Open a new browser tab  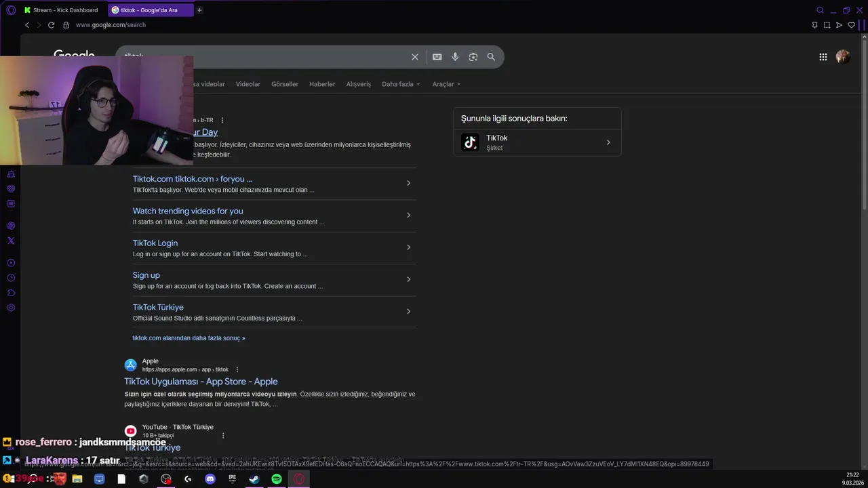[x=199, y=10]
